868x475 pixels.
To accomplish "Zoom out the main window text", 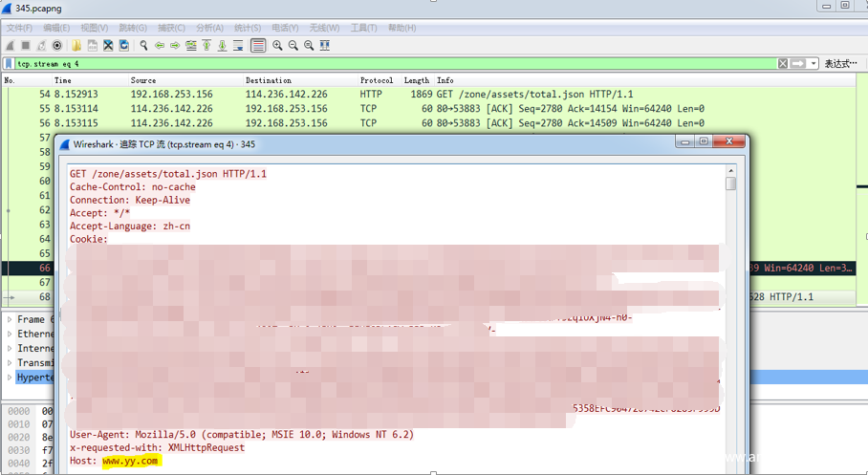I will (x=293, y=45).
